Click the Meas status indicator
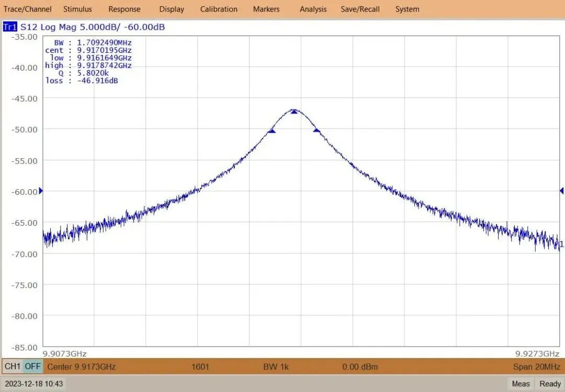Image resolution: width=565 pixels, height=392 pixels. pyautogui.click(x=521, y=384)
